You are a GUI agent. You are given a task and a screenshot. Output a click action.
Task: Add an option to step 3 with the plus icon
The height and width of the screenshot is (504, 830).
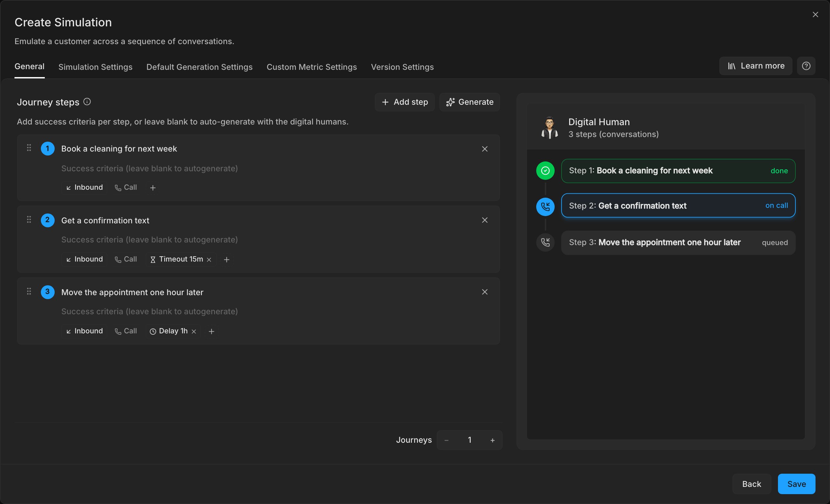pos(211,331)
